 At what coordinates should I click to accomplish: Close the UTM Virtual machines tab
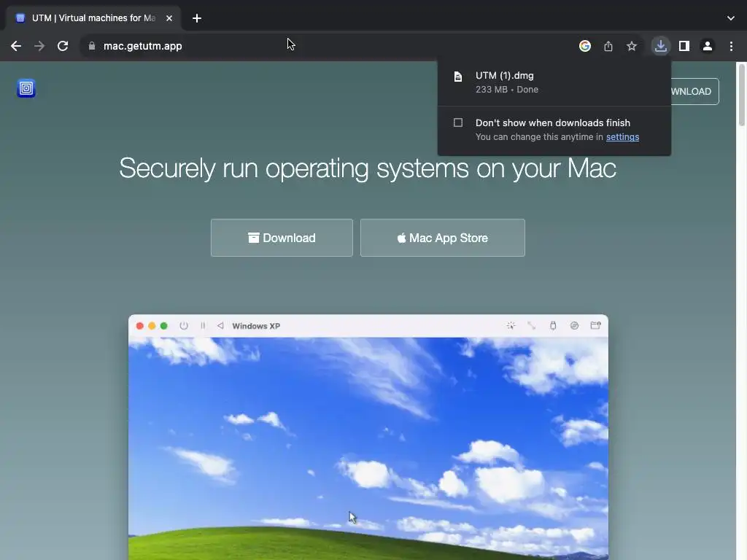pyautogui.click(x=169, y=18)
